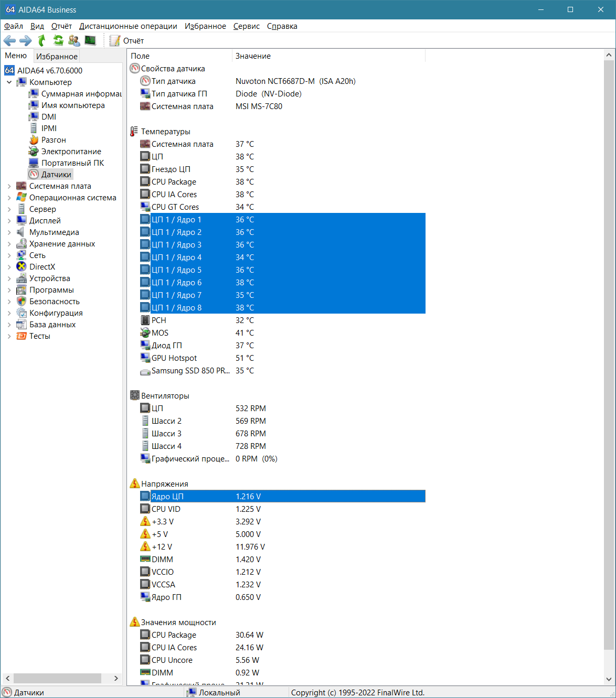Select the Ядро ЦП voltage row

tap(282, 497)
